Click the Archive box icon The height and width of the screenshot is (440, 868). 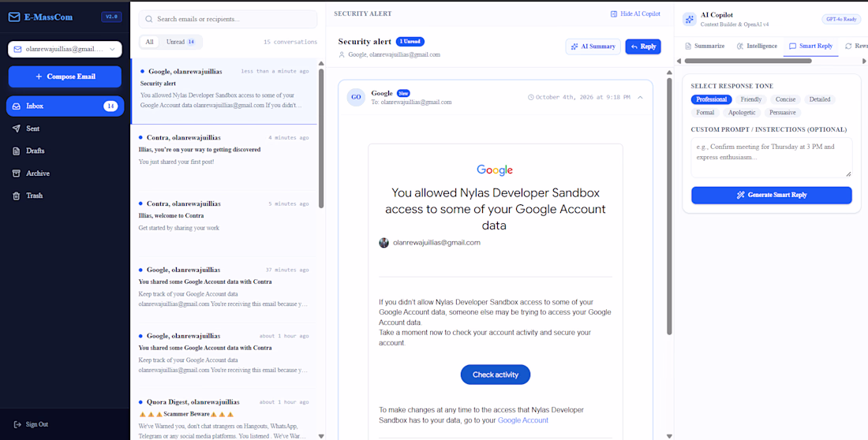(17, 173)
